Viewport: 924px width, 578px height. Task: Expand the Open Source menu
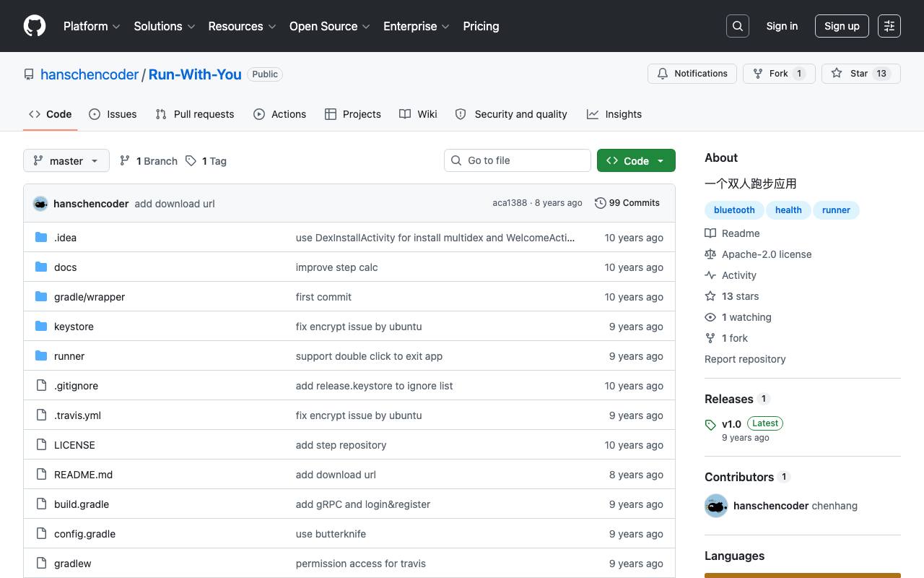pyautogui.click(x=330, y=26)
